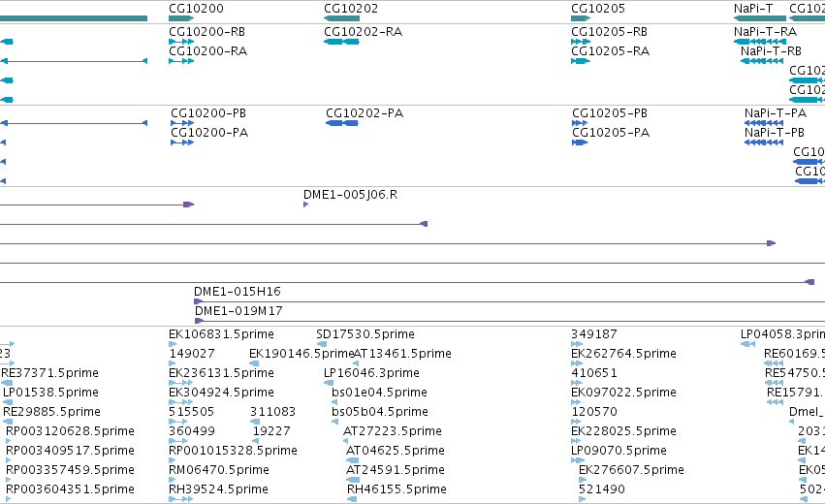Select feature 311083 label
Image resolution: width=825 pixels, height=504 pixels.
(x=272, y=412)
